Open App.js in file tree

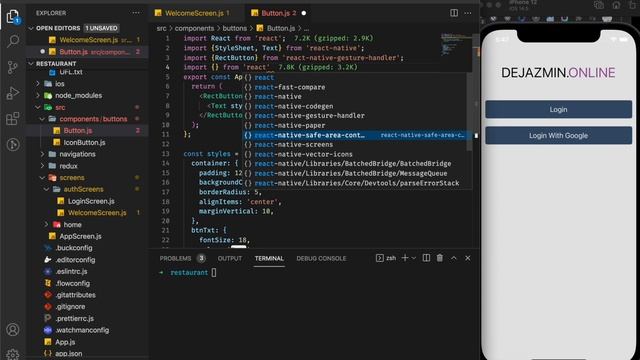tap(65, 342)
